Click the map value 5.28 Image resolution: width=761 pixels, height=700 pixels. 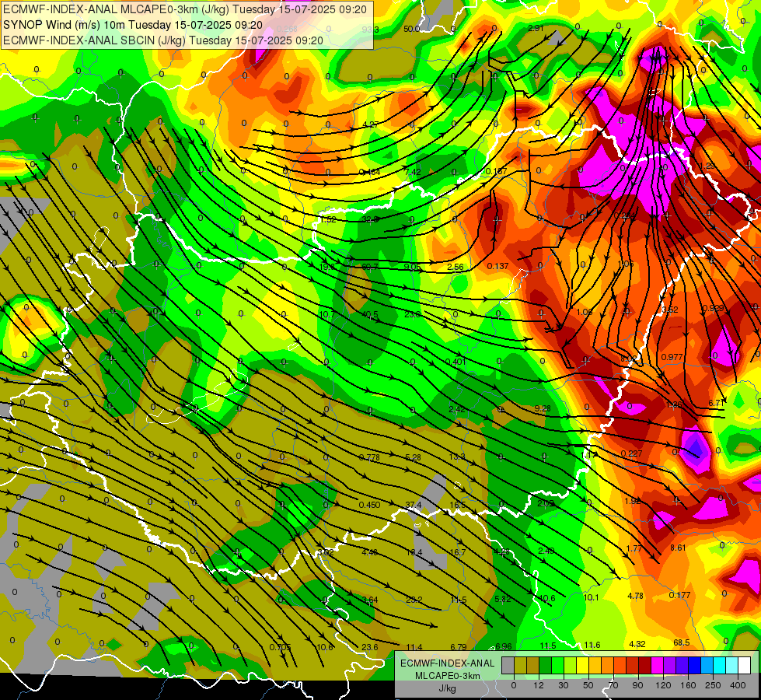413,457
